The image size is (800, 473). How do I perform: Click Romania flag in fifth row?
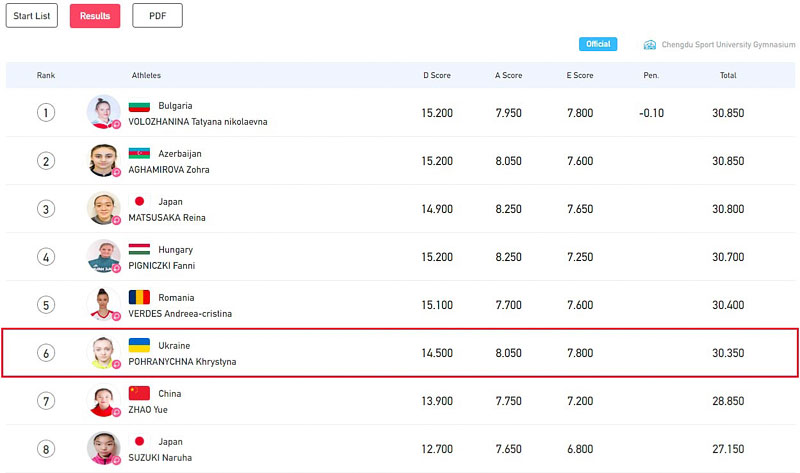(139, 297)
